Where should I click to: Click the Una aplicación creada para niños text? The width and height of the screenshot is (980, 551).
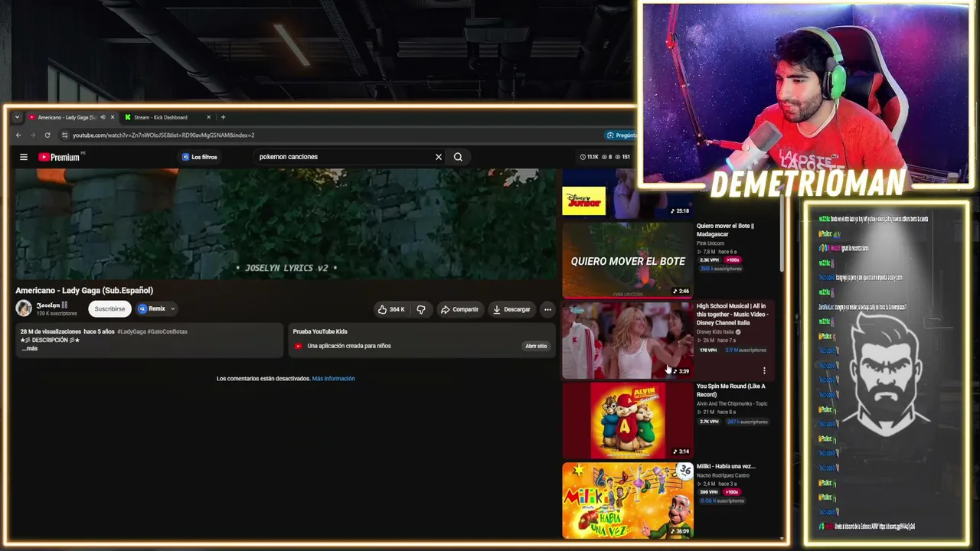click(x=349, y=346)
